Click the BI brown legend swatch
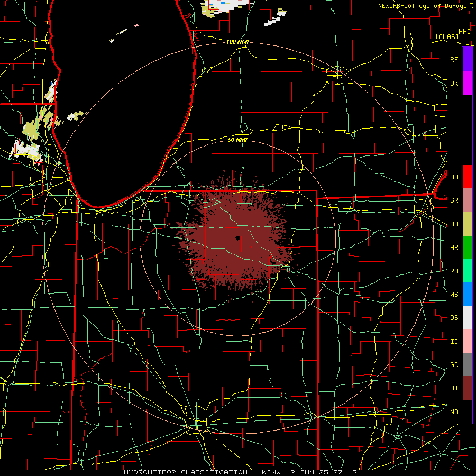This screenshot has height=476, width=476. [x=467, y=388]
